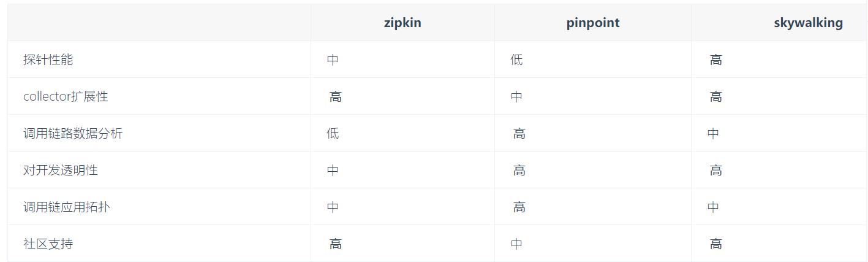The width and height of the screenshot is (868, 262).
Task: Click zipkin's 低 value for 调用链路数据分析
Action: (333, 133)
